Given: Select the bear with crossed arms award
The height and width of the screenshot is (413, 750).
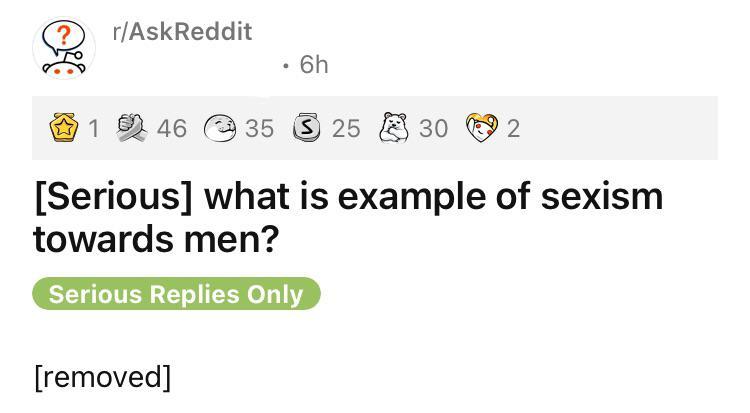Looking at the screenshot, I should click(393, 128).
